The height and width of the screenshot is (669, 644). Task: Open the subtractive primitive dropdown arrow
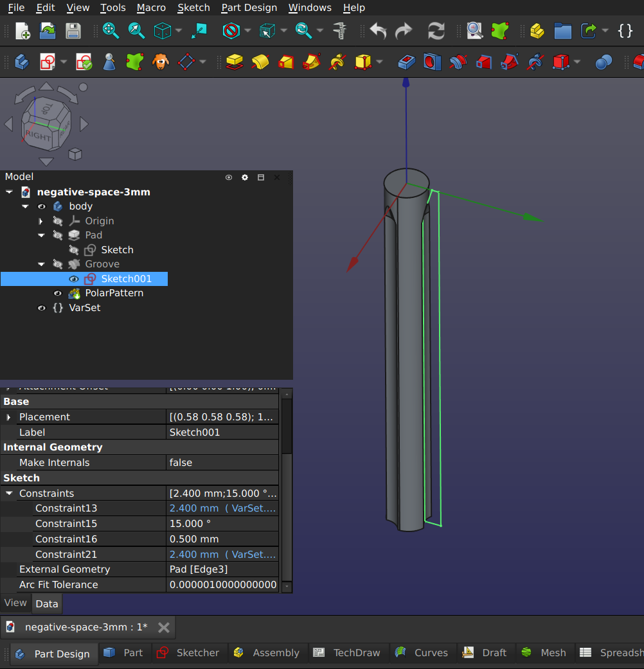(577, 62)
